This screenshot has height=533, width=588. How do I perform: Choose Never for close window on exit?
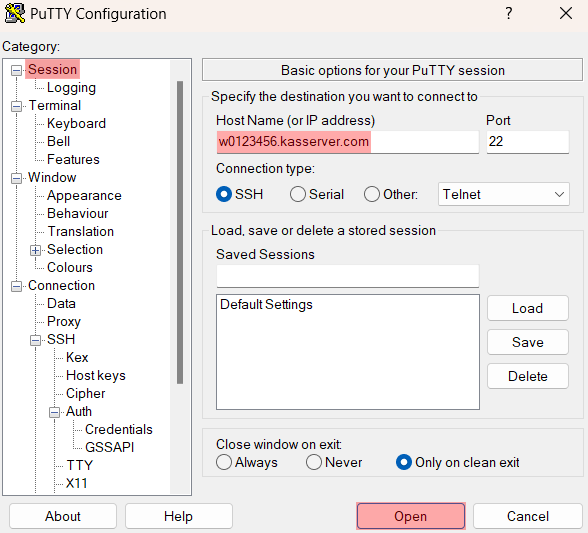(314, 462)
